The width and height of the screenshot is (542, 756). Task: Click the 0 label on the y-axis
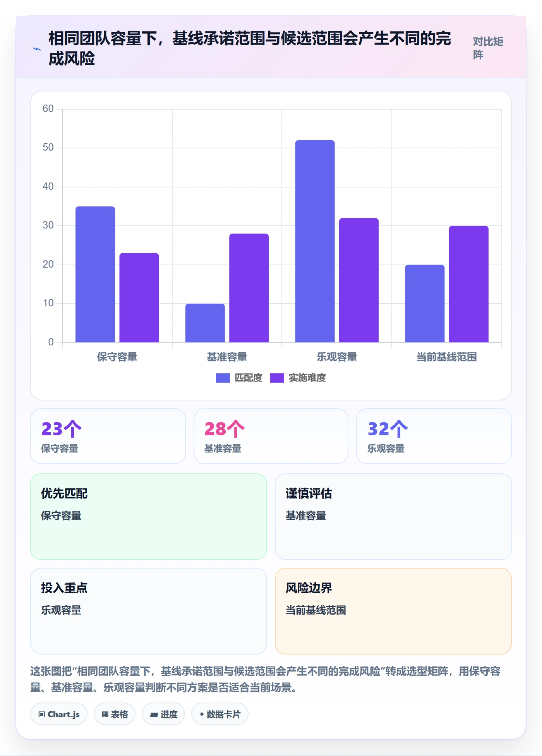click(x=51, y=342)
